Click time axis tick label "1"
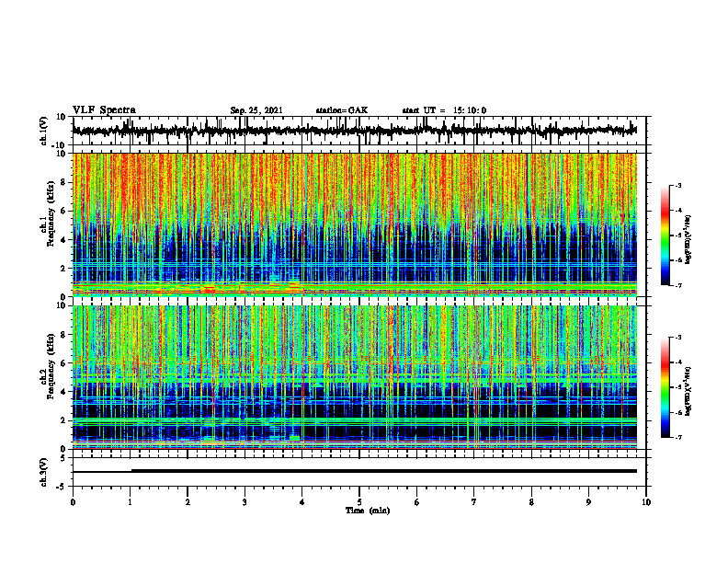 [x=130, y=502]
